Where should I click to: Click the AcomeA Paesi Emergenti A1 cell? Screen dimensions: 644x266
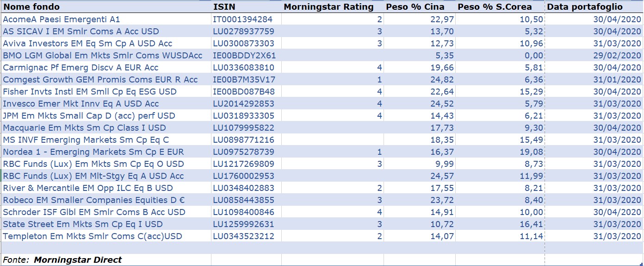click(x=62, y=19)
